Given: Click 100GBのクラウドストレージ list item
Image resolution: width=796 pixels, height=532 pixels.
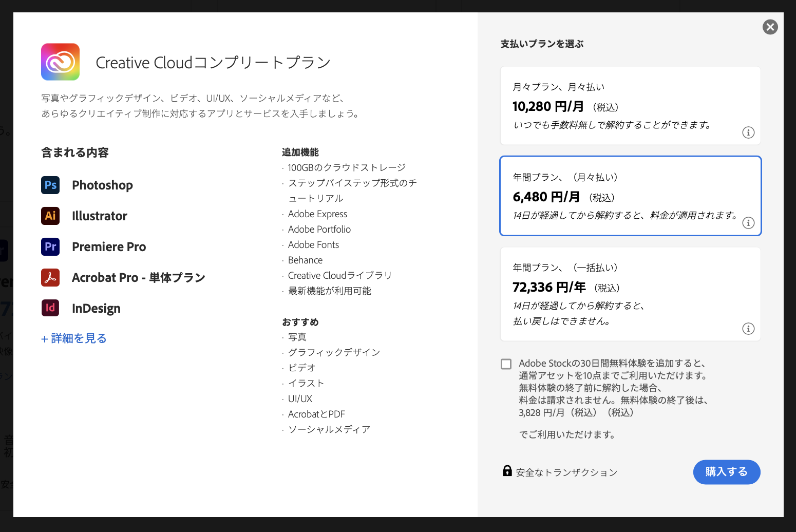Looking at the screenshot, I should pos(347,168).
